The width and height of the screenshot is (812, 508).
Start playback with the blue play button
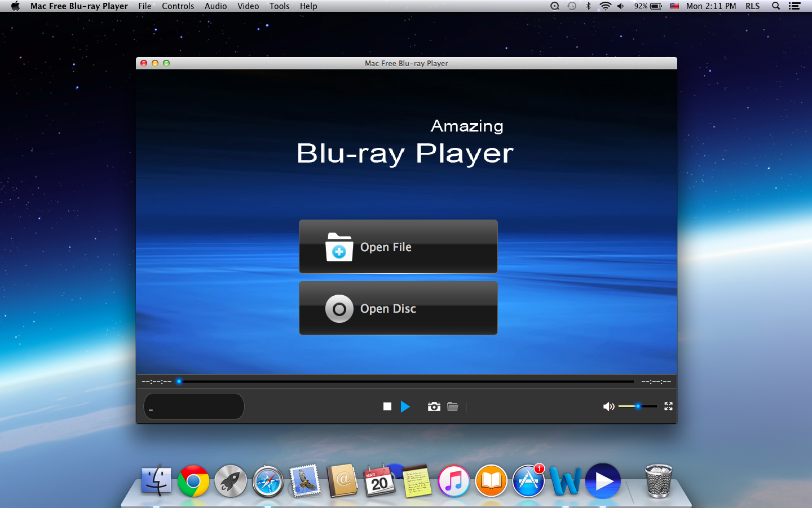405,406
